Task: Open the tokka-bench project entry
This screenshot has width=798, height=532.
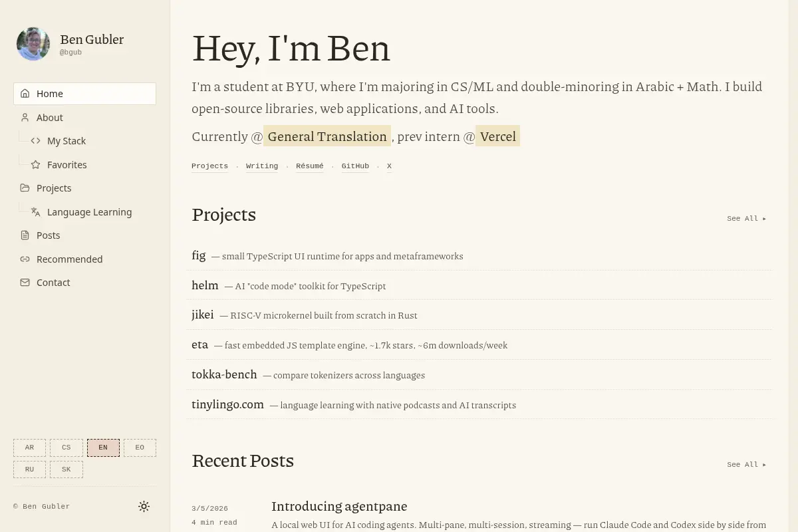Action: tap(479, 374)
